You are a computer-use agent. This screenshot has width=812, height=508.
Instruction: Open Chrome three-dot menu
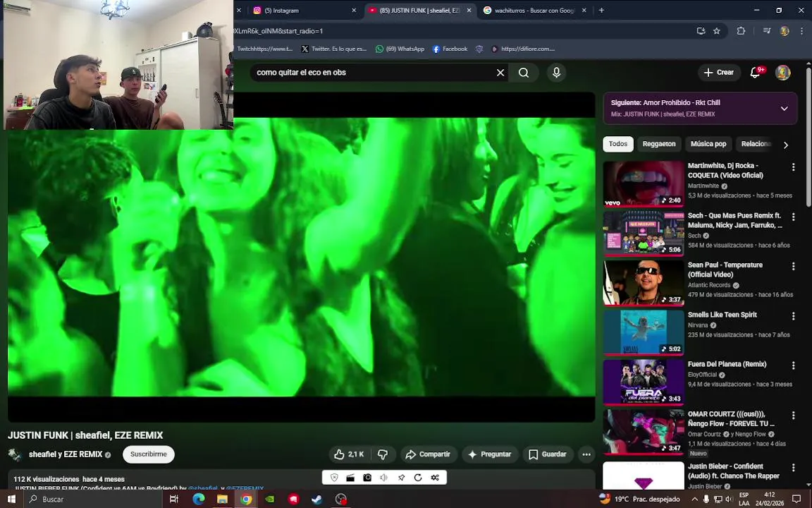pyautogui.click(x=801, y=31)
